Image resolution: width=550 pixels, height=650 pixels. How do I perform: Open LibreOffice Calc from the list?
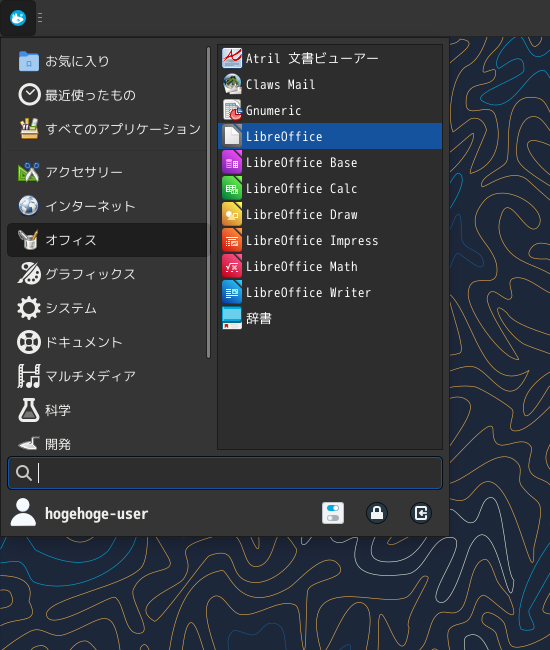[x=330, y=188]
